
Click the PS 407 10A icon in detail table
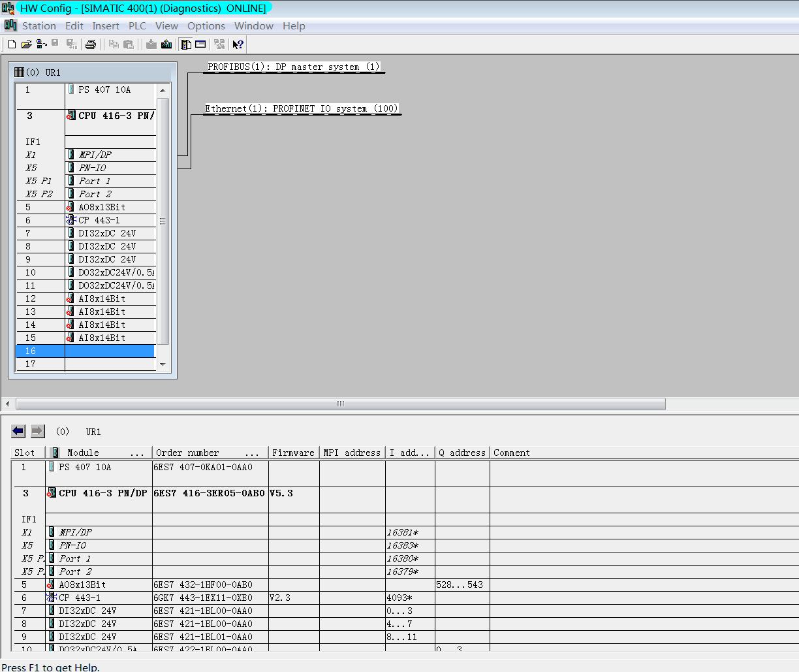tap(52, 467)
